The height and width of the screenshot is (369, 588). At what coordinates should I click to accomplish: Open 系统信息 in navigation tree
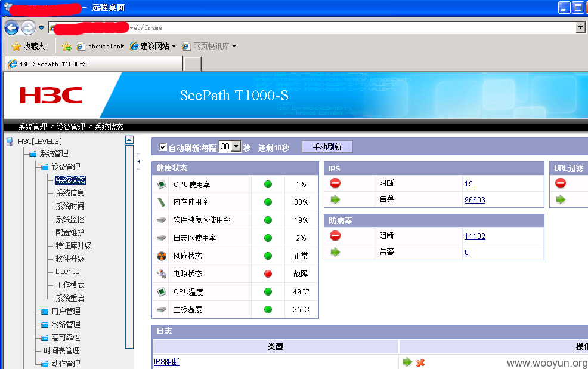[70, 193]
